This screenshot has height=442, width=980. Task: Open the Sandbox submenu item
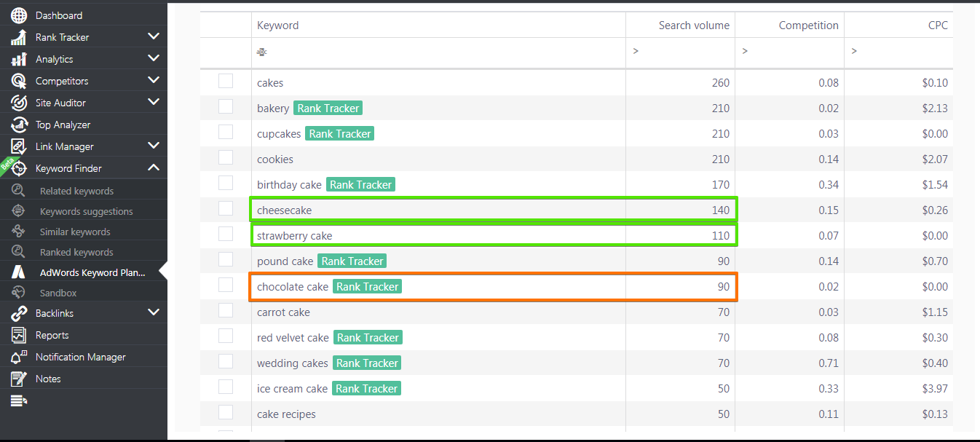click(58, 293)
